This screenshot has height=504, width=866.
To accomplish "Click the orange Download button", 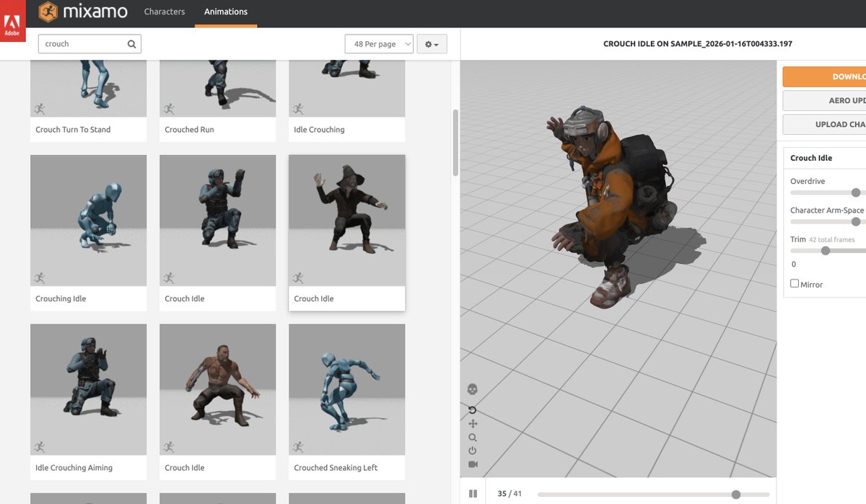I will click(x=824, y=76).
